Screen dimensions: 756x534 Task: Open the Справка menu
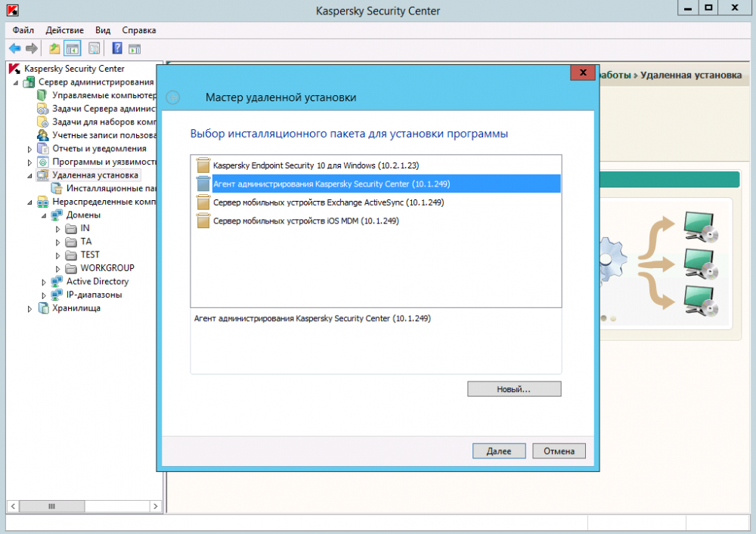tap(139, 30)
